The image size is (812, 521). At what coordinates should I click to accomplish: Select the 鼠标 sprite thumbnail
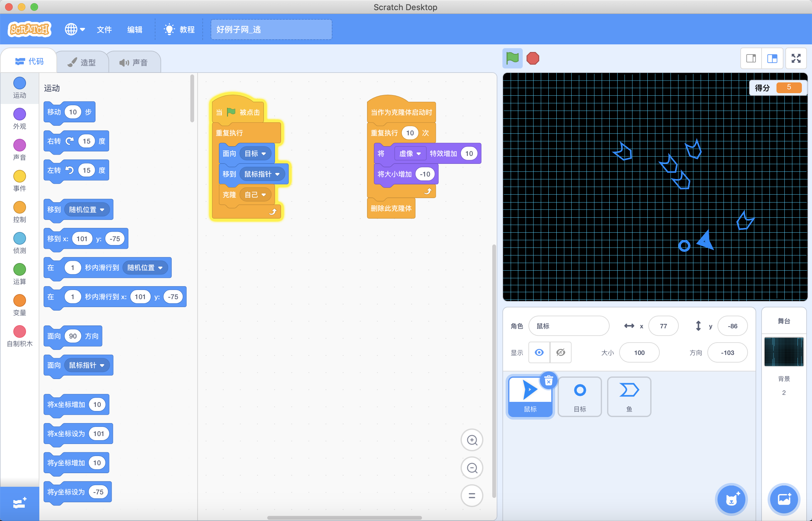530,396
